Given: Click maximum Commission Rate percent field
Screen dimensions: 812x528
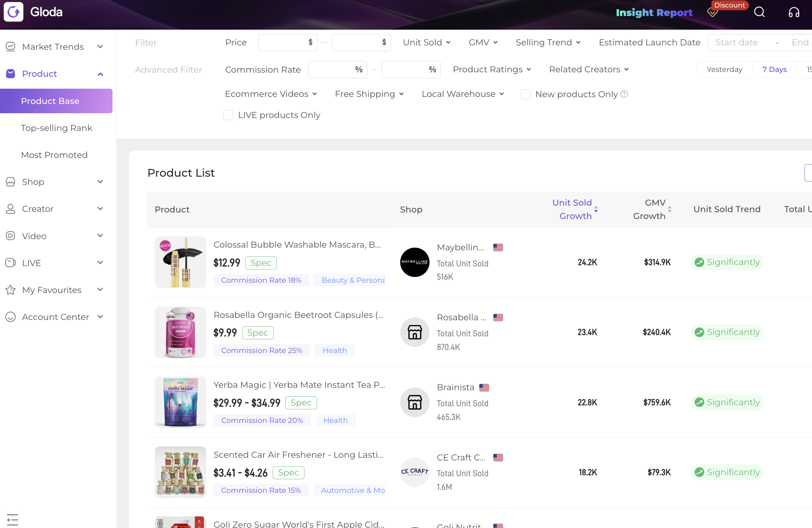Looking at the screenshot, I should 411,70.
